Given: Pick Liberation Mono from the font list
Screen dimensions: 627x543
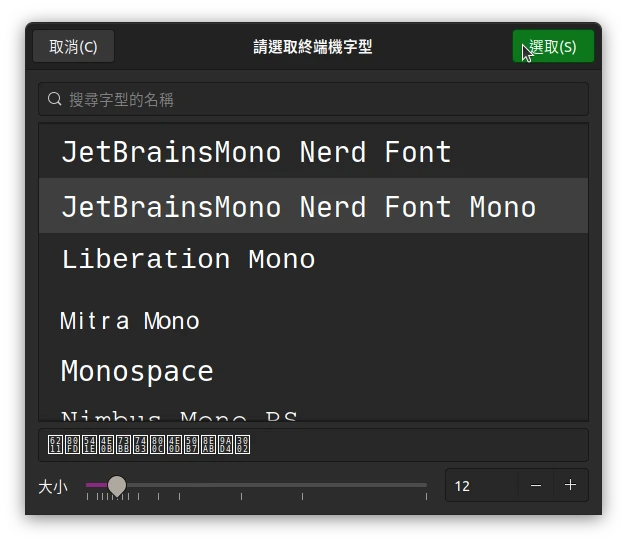Looking at the screenshot, I should pyautogui.click(x=188, y=259).
